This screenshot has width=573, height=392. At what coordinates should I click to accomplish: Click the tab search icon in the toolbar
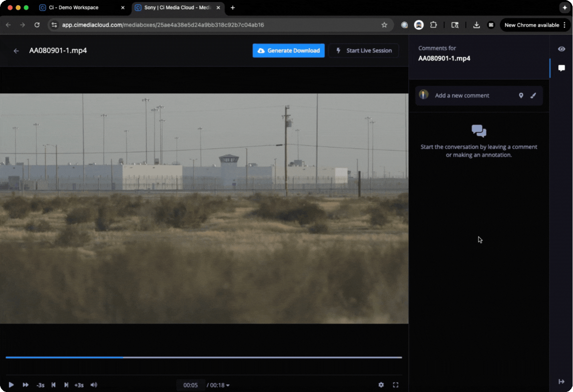click(455, 25)
